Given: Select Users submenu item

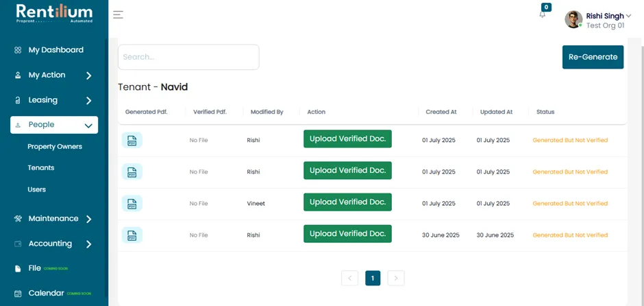Looking at the screenshot, I should pos(36,189).
